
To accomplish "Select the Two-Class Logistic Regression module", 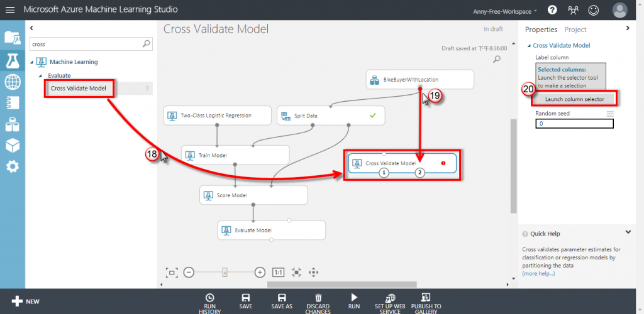I will (217, 115).
